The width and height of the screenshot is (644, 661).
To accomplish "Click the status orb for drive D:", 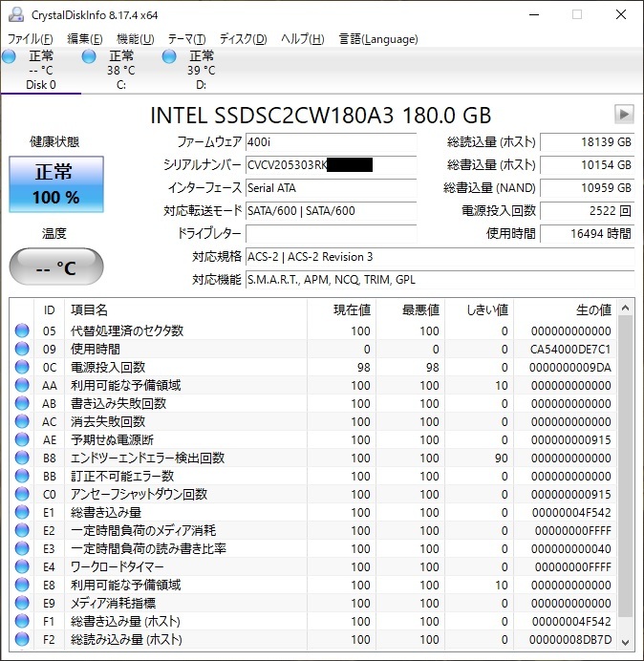I will tap(169, 56).
